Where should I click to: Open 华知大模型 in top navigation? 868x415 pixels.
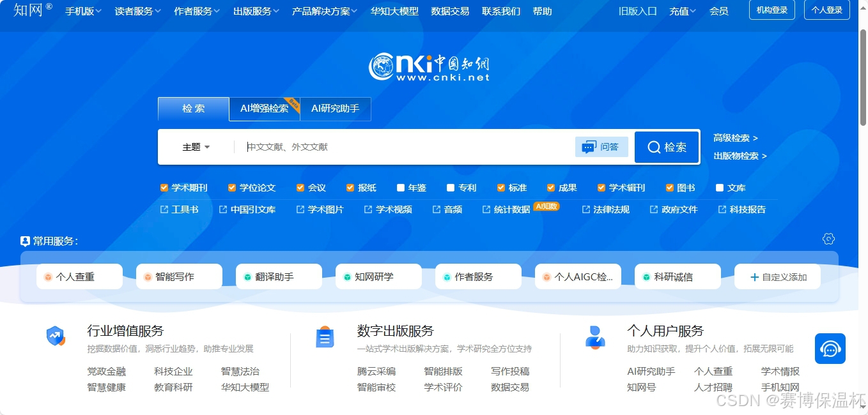tap(394, 11)
